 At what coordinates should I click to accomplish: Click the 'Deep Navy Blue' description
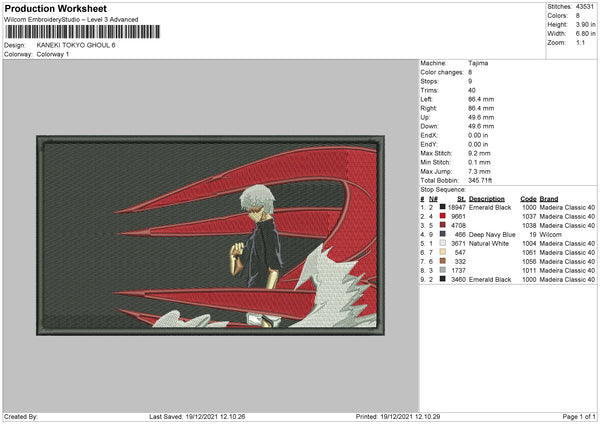pos(492,234)
